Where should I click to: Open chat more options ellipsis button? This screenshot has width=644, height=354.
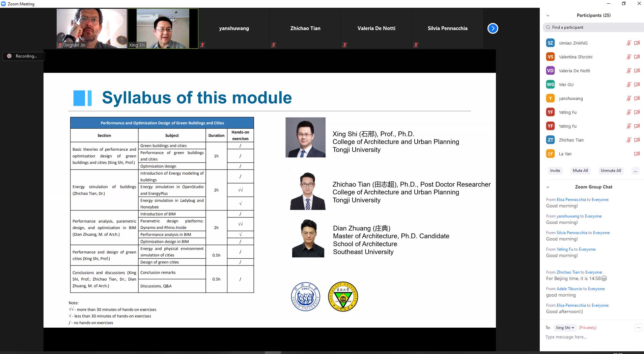coord(638,327)
